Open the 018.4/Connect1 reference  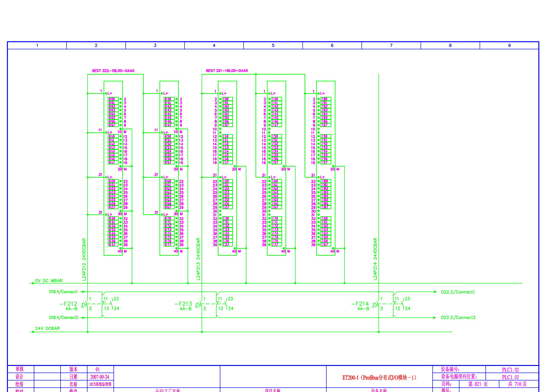point(63,292)
